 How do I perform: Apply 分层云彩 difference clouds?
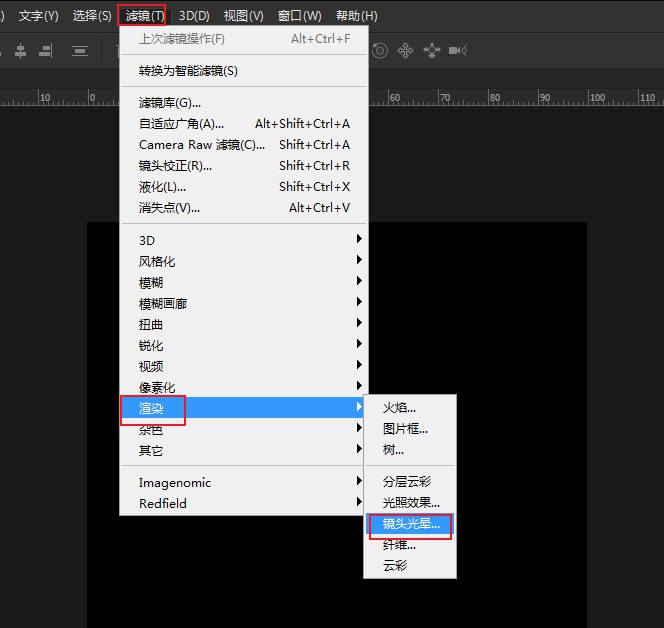tap(410, 481)
